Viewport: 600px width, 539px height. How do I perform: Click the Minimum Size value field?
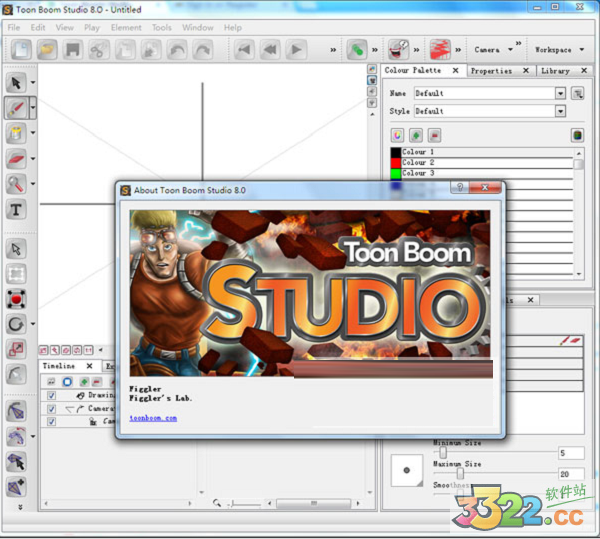pyautogui.click(x=571, y=453)
